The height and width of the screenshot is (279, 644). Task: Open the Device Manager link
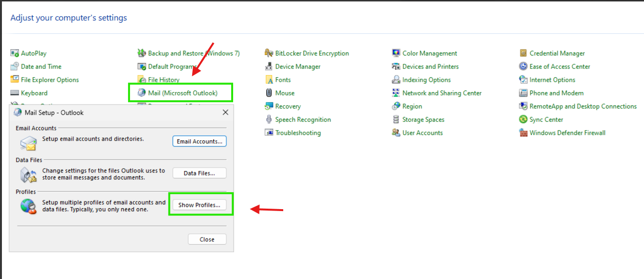(x=298, y=66)
